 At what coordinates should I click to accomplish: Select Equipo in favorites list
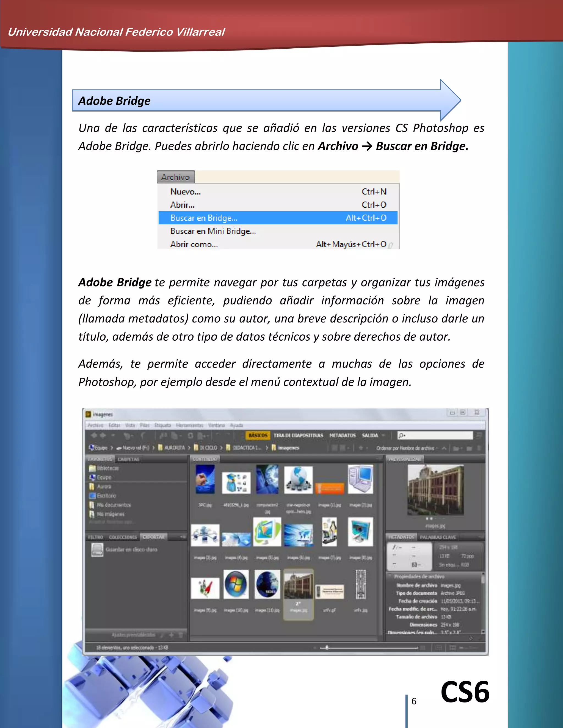coord(100,477)
